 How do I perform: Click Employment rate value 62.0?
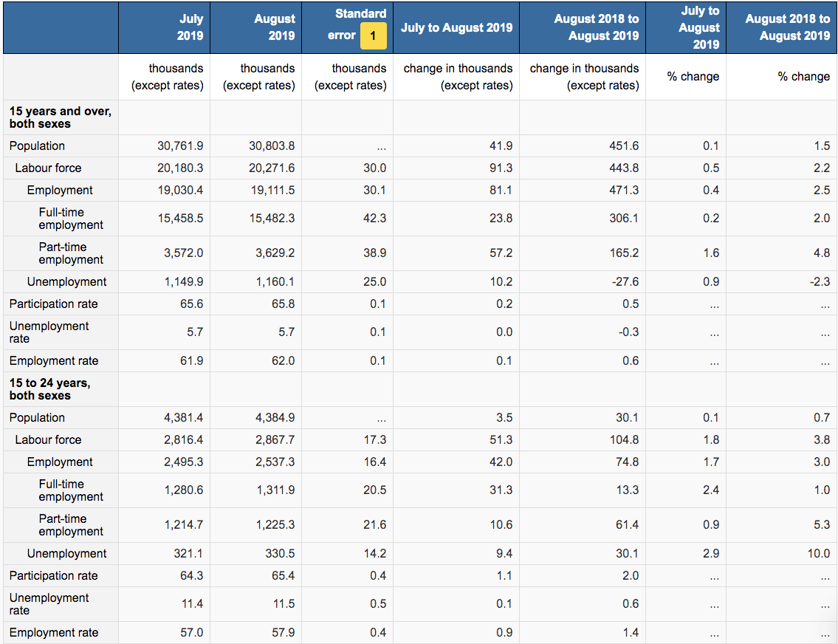(x=283, y=360)
